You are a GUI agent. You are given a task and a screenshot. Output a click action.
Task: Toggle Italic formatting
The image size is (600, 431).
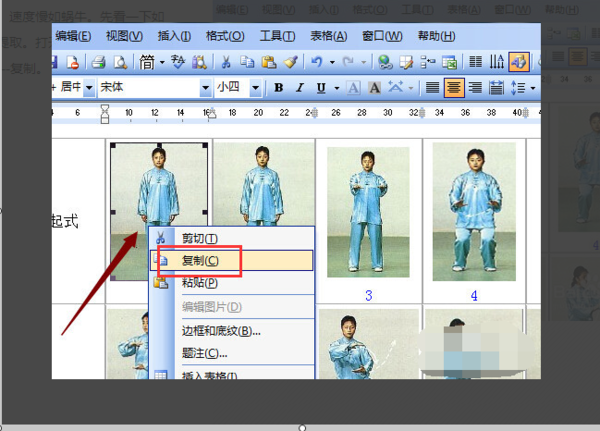click(x=300, y=88)
